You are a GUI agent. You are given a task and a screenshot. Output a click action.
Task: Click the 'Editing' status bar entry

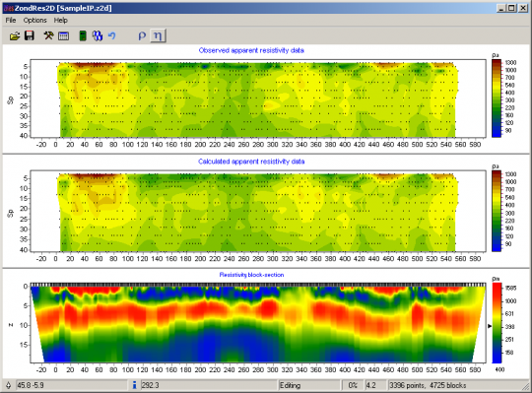click(308, 385)
